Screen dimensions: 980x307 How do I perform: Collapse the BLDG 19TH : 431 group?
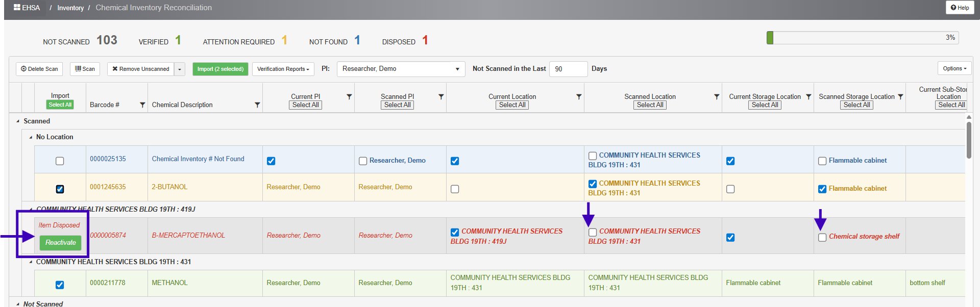[x=31, y=262]
